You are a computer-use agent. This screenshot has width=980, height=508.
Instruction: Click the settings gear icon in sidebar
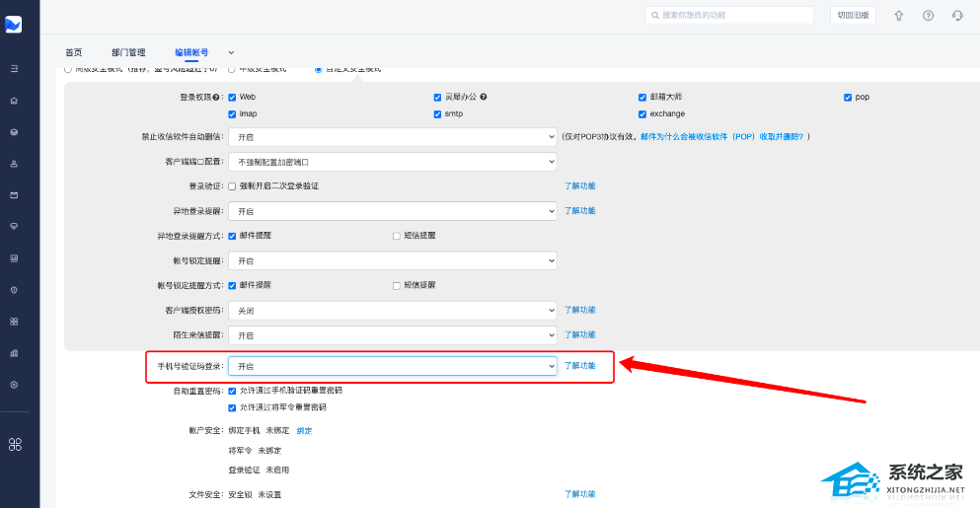tap(14, 384)
